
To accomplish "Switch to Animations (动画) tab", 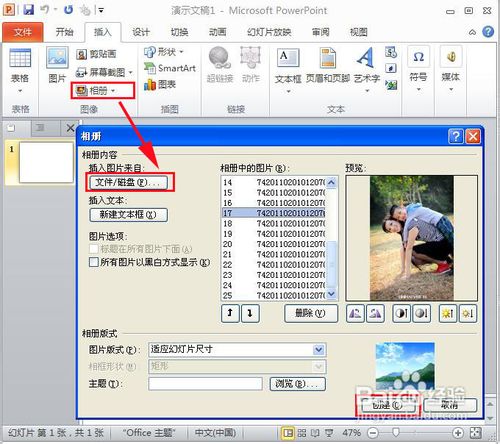I will (217, 32).
